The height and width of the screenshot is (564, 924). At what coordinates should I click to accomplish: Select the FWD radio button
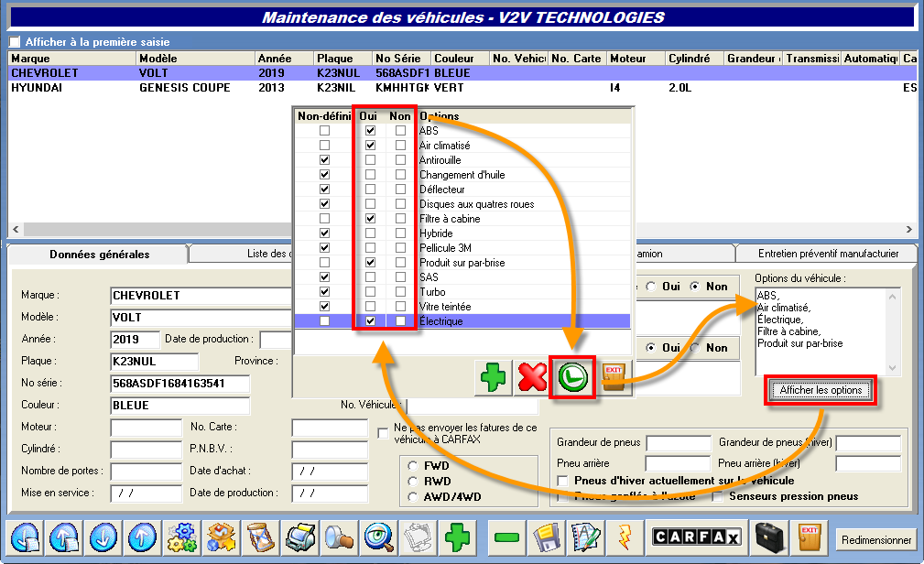click(x=412, y=466)
